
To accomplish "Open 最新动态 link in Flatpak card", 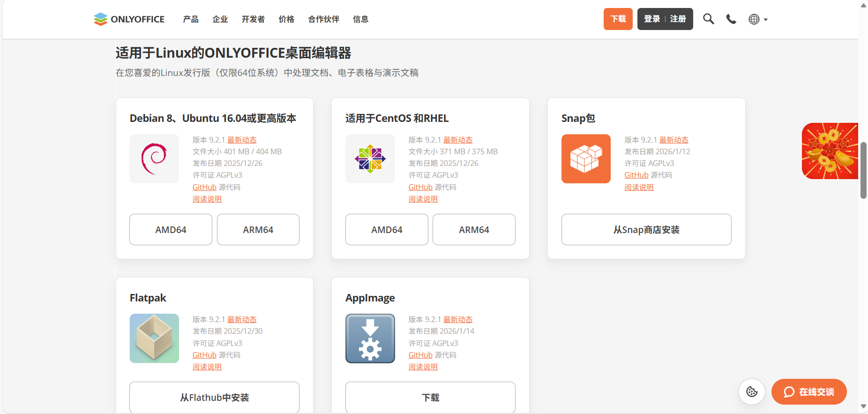I will coord(242,319).
